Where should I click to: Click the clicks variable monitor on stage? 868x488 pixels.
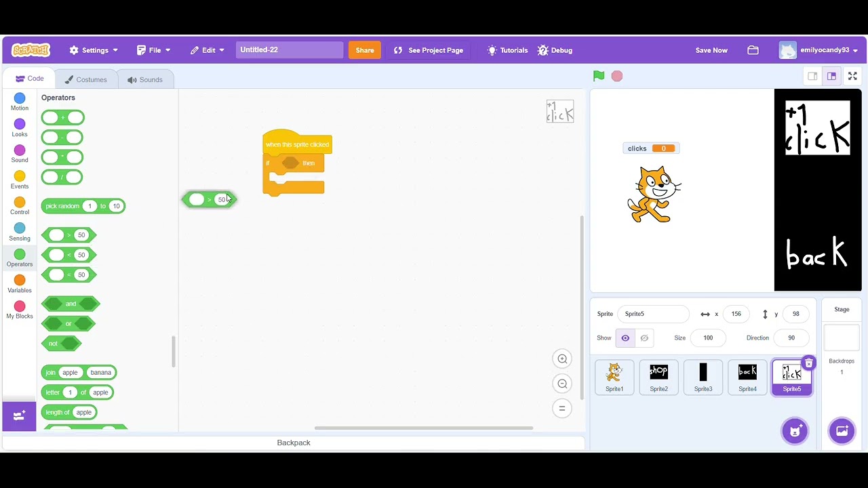coord(651,148)
